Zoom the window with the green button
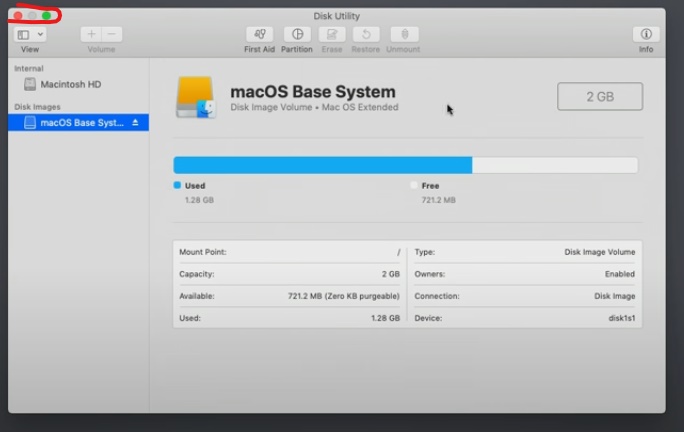Image resolution: width=684 pixels, height=432 pixels. pos(47,16)
